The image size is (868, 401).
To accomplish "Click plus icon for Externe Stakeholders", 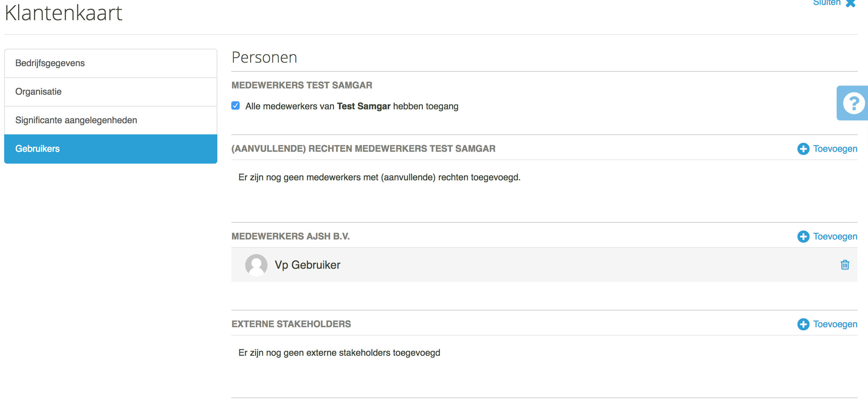I will 803,324.
